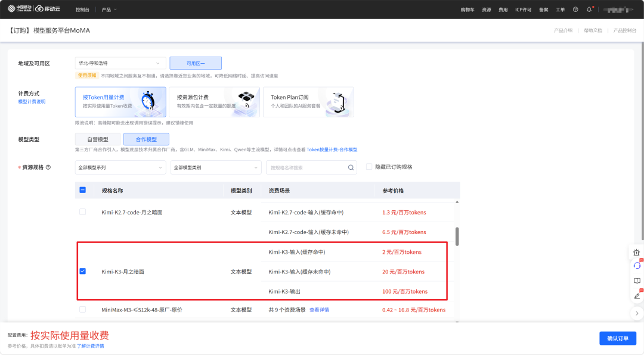Choose Token Plan订阅 billing option
644x355 pixels.
[x=308, y=102]
